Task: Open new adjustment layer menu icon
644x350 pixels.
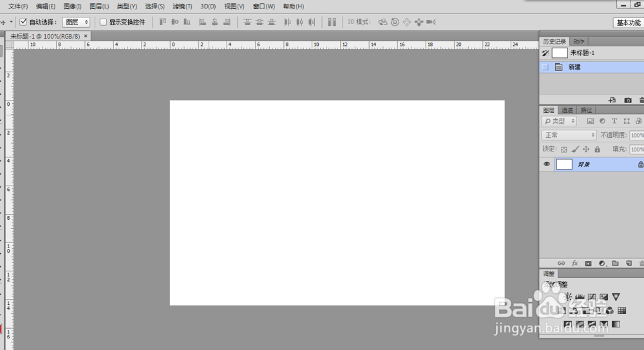Action: coord(601,263)
